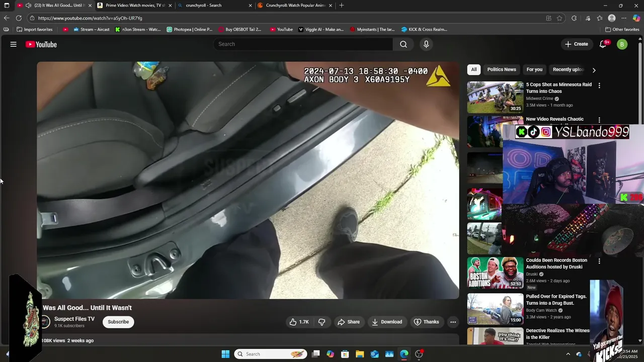Click the Thanks button
644x362 pixels.
[426, 322]
